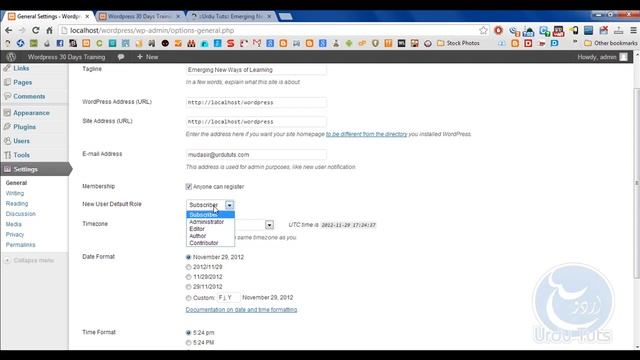Open the Users menu icon
The width and height of the screenshot is (640, 360).
tap(7, 141)
